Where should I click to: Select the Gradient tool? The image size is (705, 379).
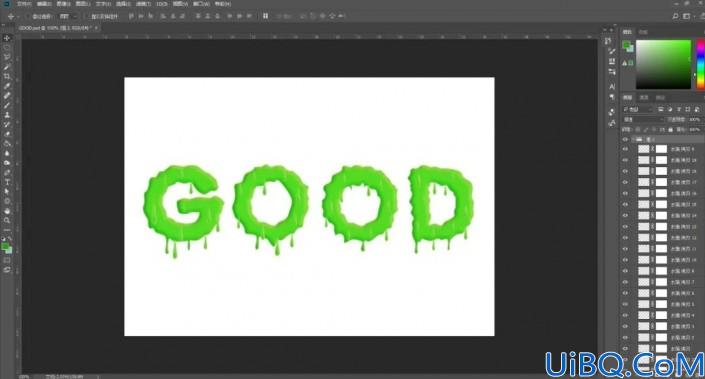coord(7,143)
